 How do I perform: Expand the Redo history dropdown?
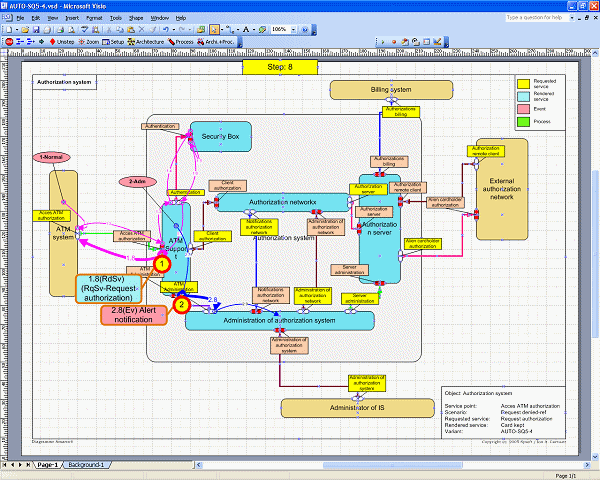pyautogui.click(x=190, y=30)
